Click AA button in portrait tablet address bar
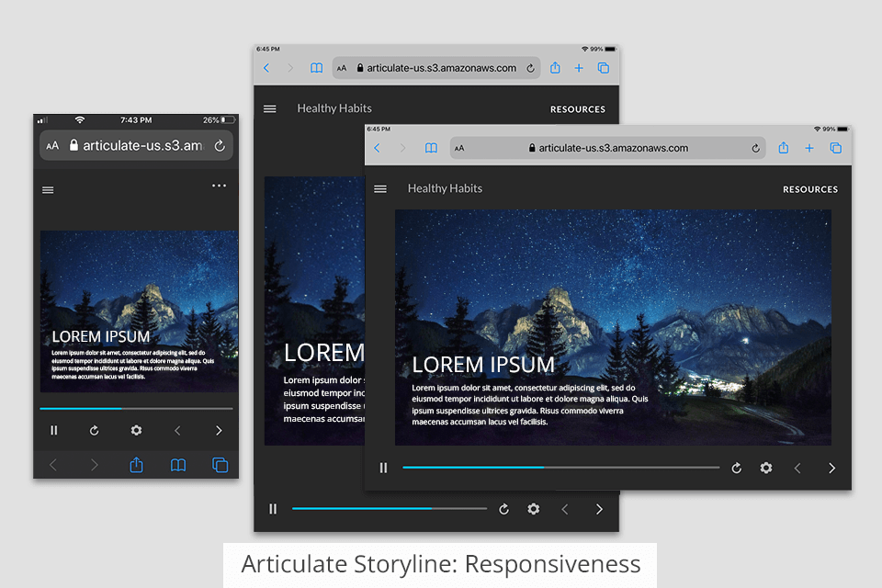The image size is (882, 588). click(x=342, y=68)
